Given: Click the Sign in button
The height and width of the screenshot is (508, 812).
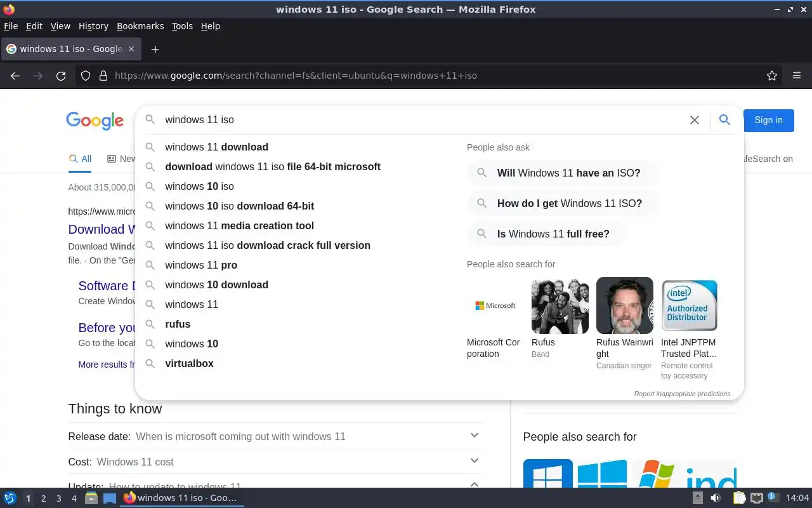Looking at the screenshot, I should click(x=768, y=120).
